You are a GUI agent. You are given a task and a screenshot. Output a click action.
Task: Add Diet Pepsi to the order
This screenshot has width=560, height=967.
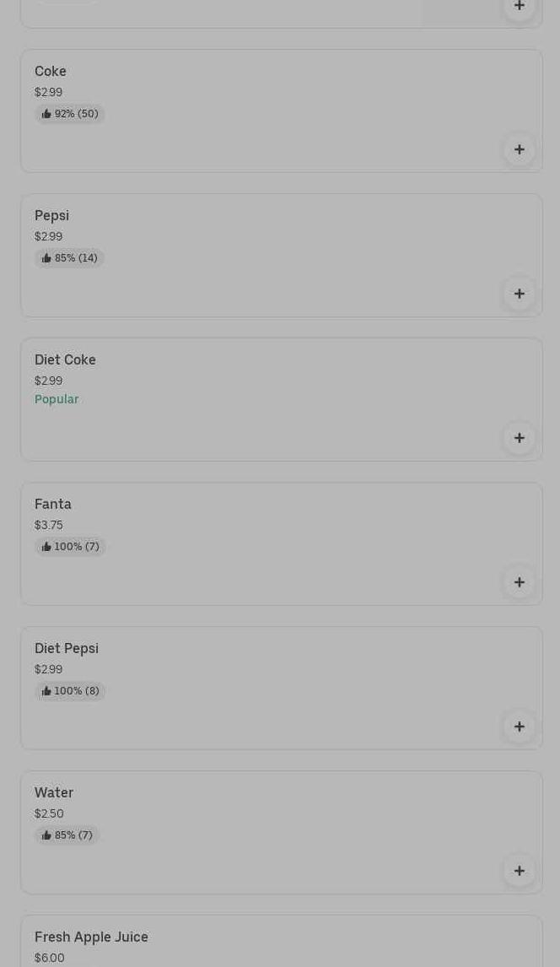click(519, 727)
